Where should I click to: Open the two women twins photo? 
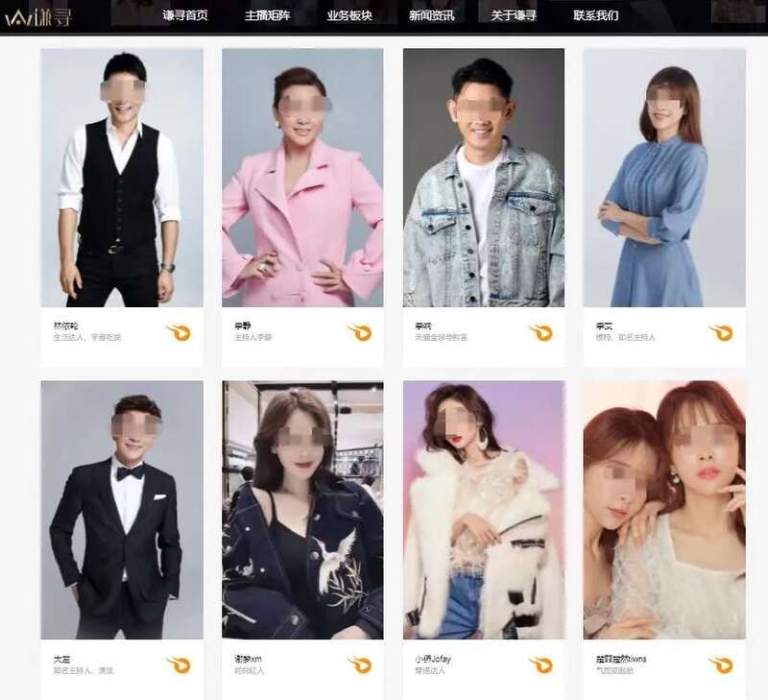pos(664,510)
